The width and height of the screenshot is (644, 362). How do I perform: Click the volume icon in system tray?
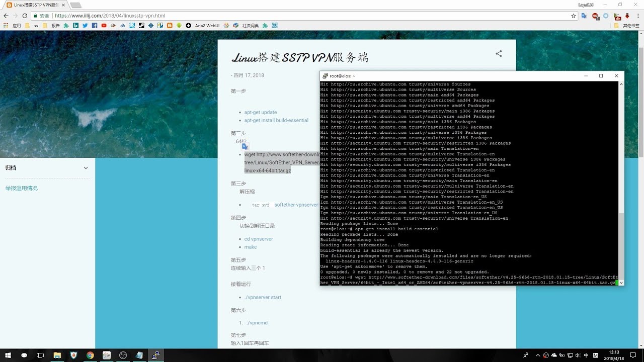point(577,355)
